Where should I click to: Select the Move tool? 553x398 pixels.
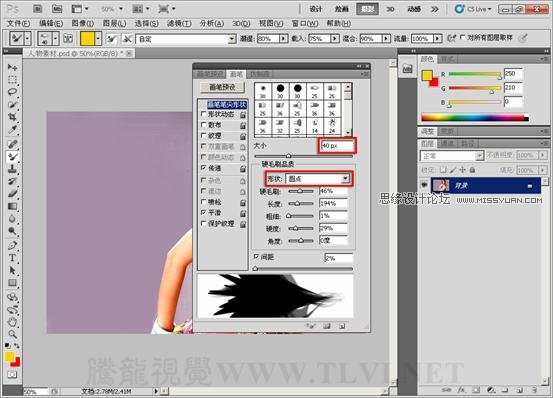click(x=12, y=67)
